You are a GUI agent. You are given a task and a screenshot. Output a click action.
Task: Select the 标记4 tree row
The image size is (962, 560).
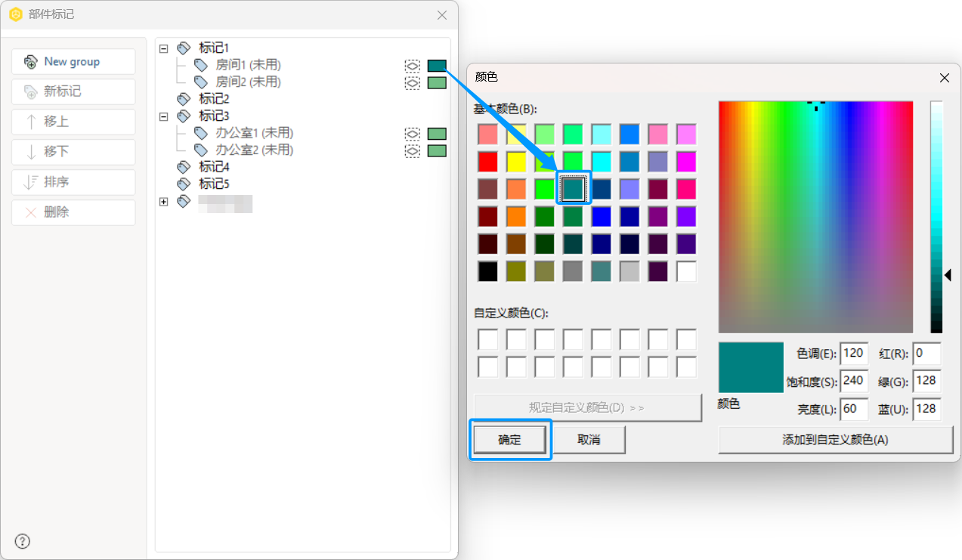(x=214, y=167)
